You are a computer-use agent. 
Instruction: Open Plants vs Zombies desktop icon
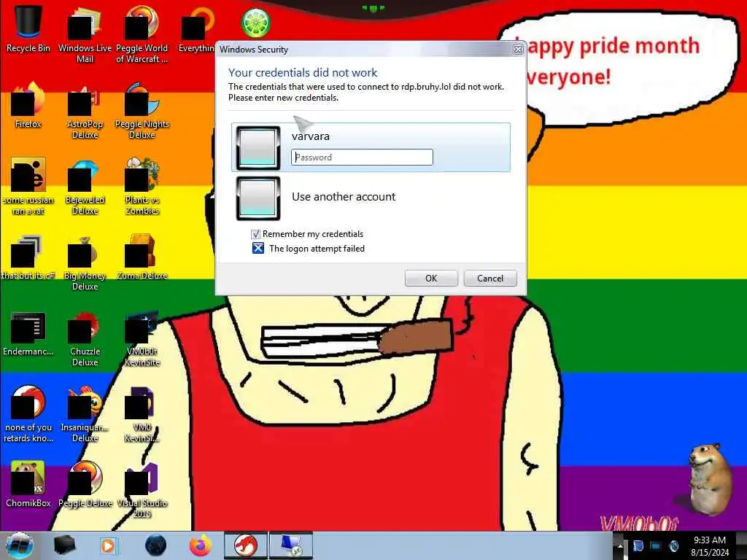point(142,186)
